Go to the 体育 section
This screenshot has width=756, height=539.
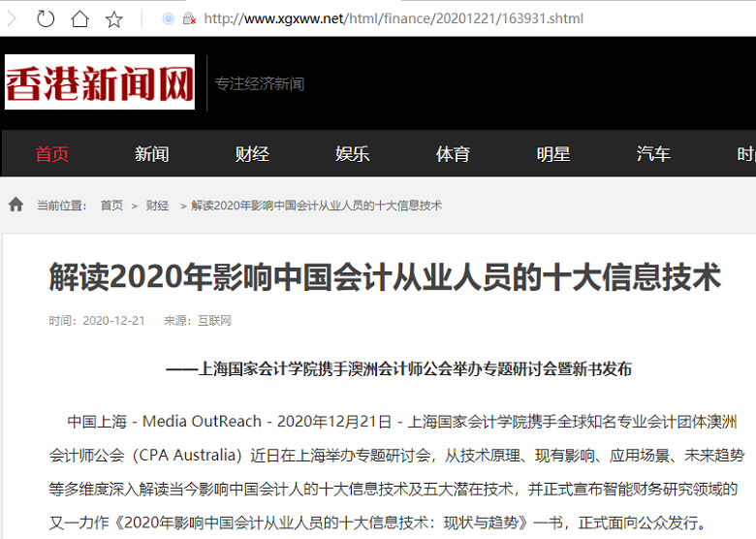[x=453, y=154]
